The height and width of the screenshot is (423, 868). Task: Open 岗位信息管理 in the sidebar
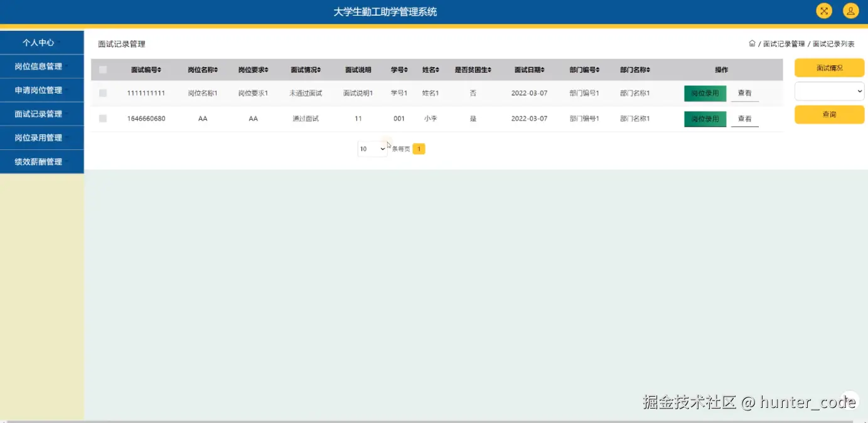click(x=41, y=67)
